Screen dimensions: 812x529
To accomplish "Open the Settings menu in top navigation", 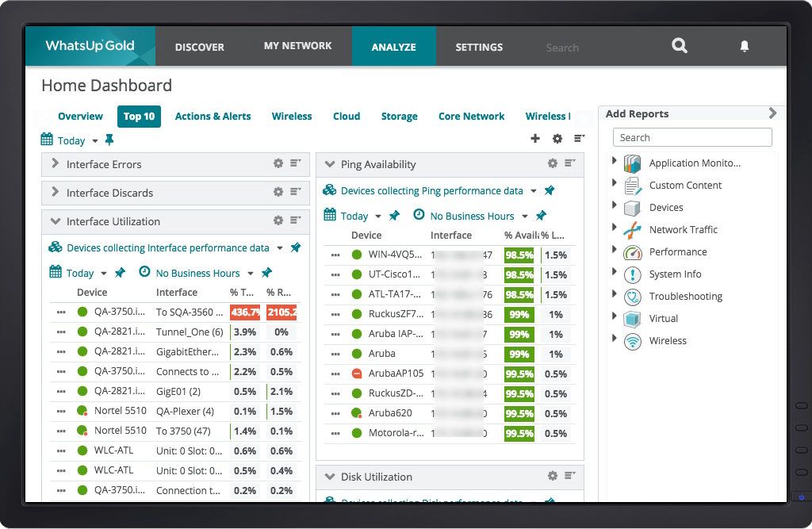I will pyautogui.click(x=479, y=47).
